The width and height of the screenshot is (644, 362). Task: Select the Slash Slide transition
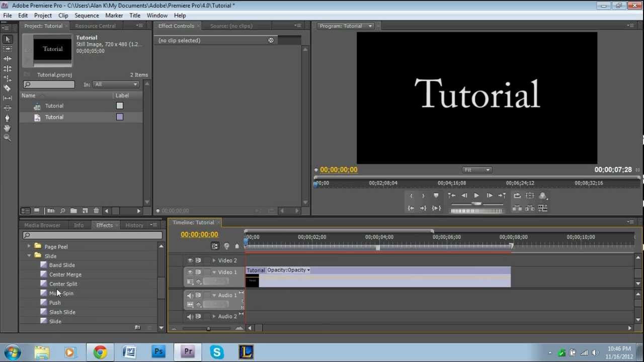pos(62,312)
